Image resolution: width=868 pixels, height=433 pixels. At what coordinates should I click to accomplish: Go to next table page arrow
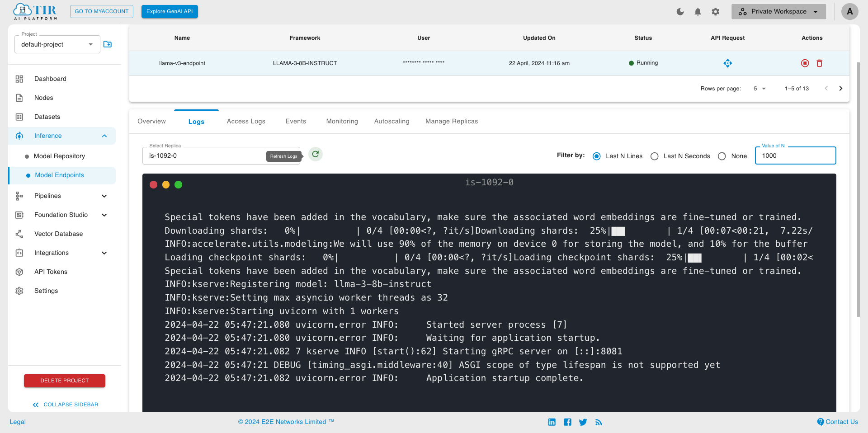[x=840, y=89]
